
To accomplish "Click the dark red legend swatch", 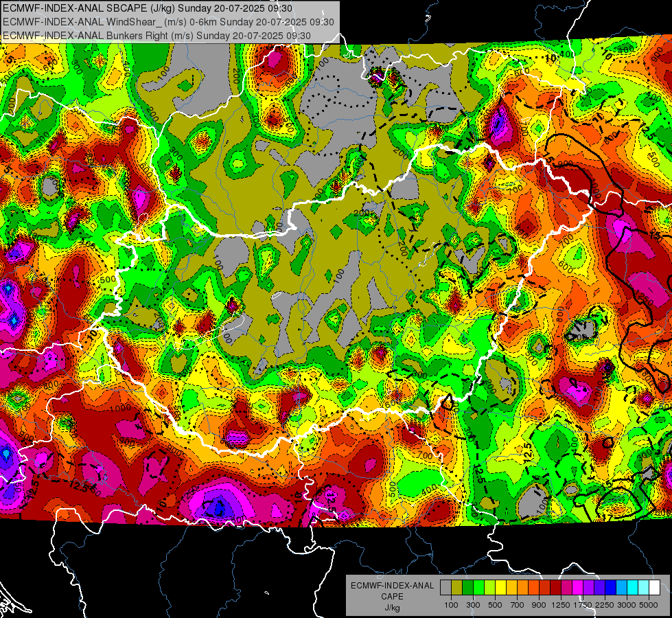I will (555, 588).
